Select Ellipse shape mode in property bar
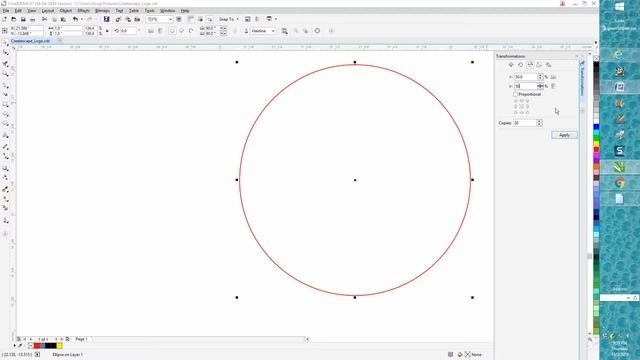 click(x=172, y=31)
